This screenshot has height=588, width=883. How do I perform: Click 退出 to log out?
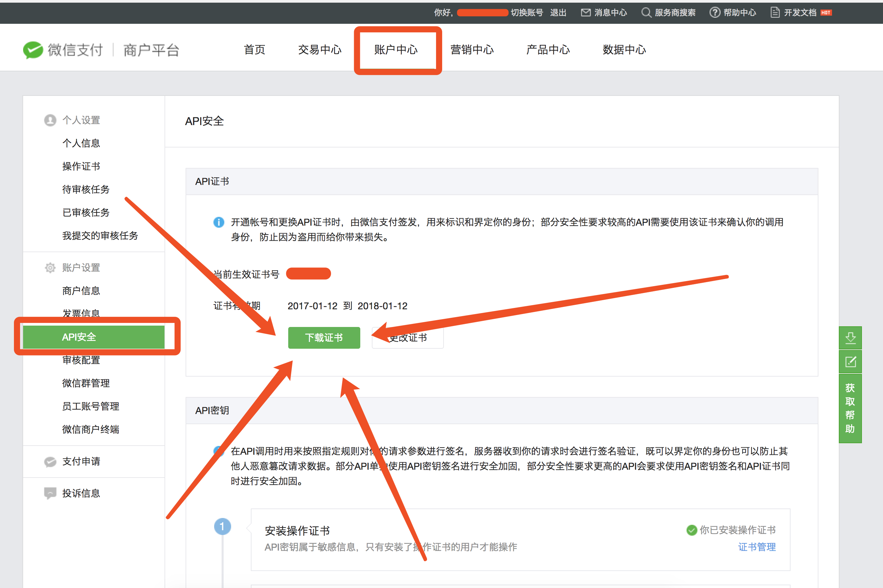(558, 13)
